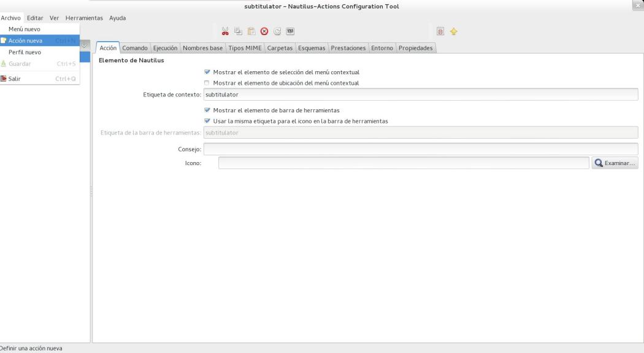
Task: Open the dropdown arrow above the items list
Action: tap(84, 45)
